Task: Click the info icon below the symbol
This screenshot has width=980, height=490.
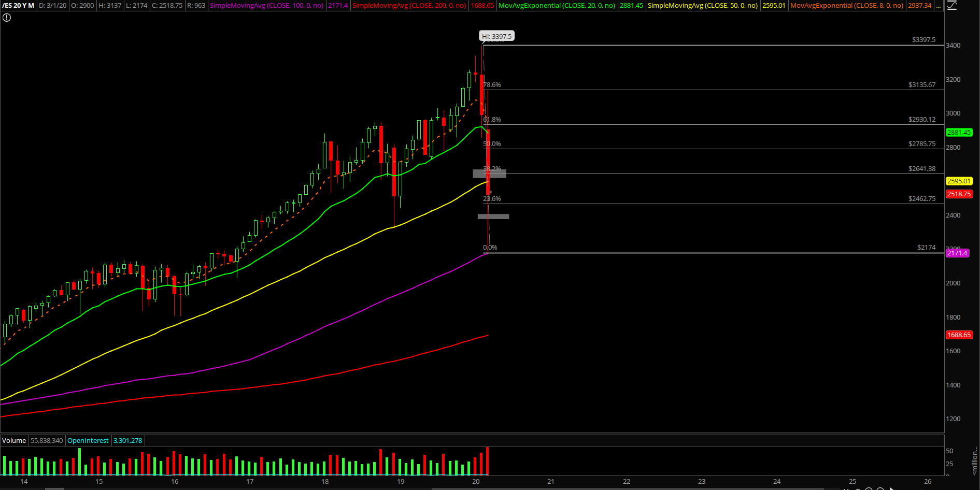Action: click(7, 18)
